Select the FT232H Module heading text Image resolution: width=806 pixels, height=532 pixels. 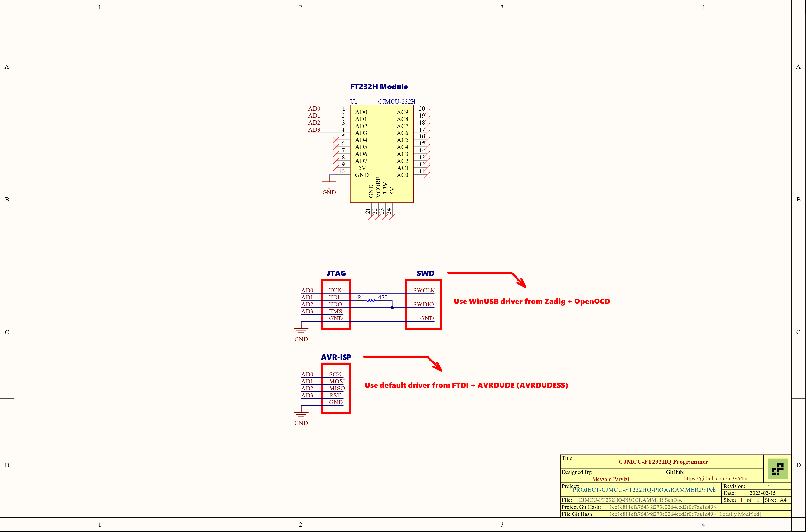pyautogui.click(x=379, y=86)
